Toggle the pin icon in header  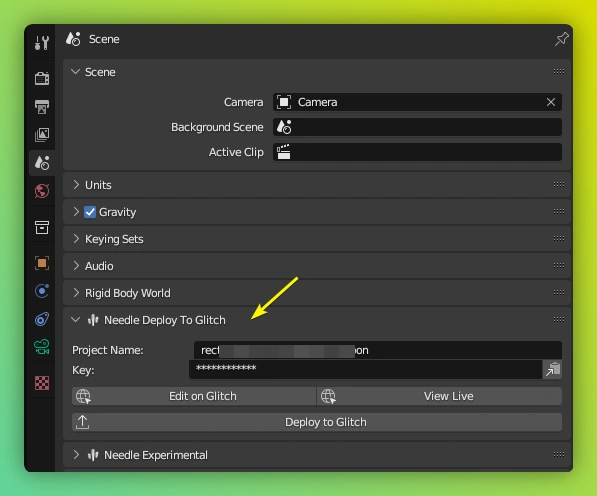pyautogui.click(x=561, y=39)
